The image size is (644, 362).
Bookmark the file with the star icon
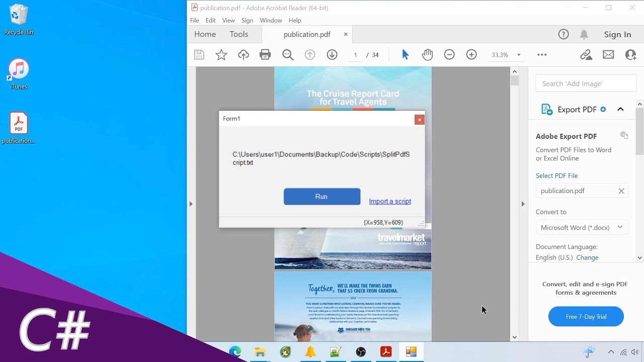coord(221,55)
